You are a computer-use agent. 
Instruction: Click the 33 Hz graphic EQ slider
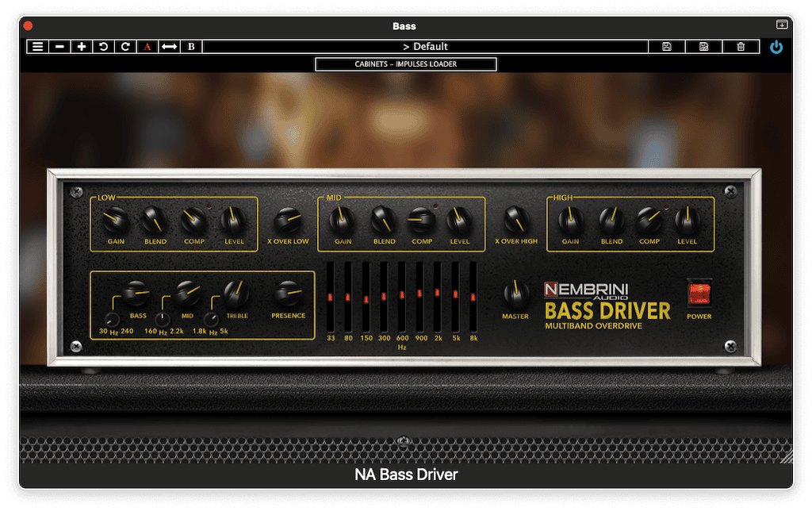331,298
